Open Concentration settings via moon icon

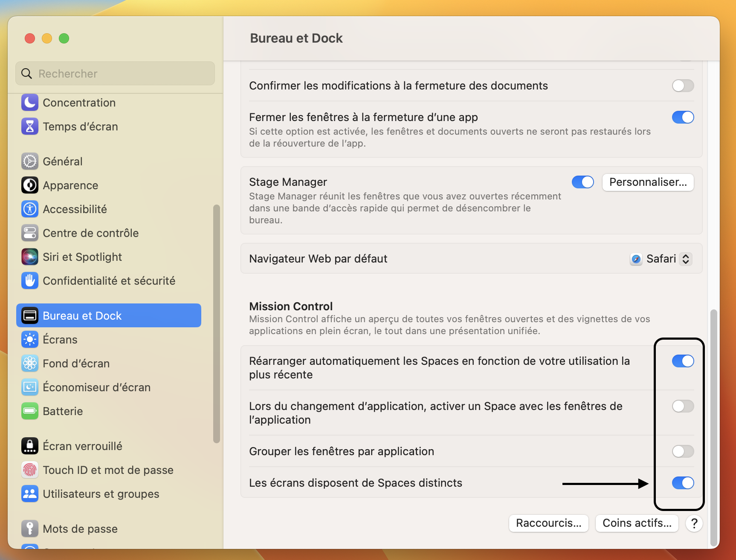[30, 103]
